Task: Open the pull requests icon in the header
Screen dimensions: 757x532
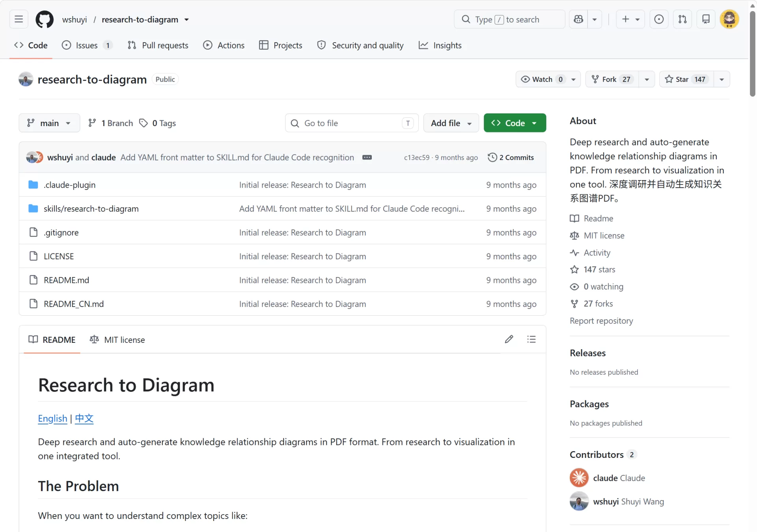Action: (682, 19)
